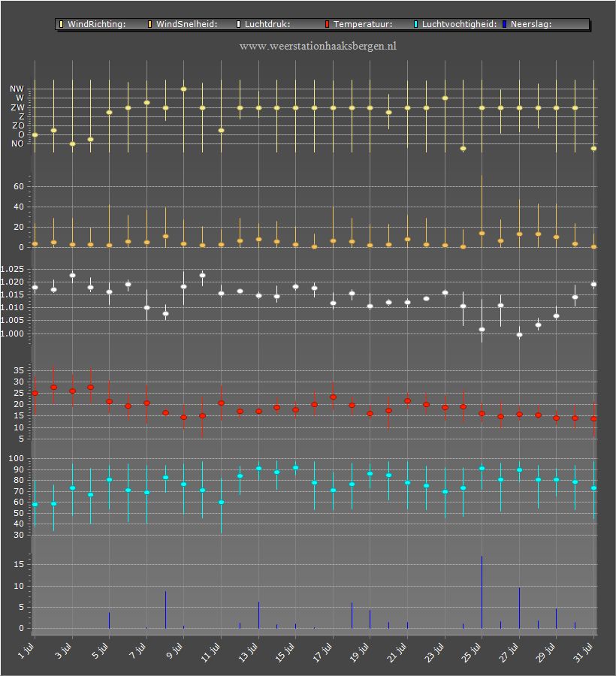Click the 1.000 pressure axis label

tap(12, 333)
